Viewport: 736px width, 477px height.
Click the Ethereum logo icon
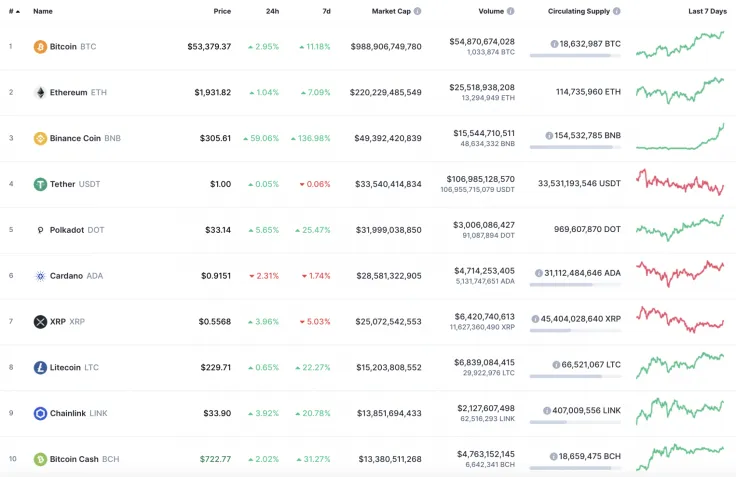40,92
